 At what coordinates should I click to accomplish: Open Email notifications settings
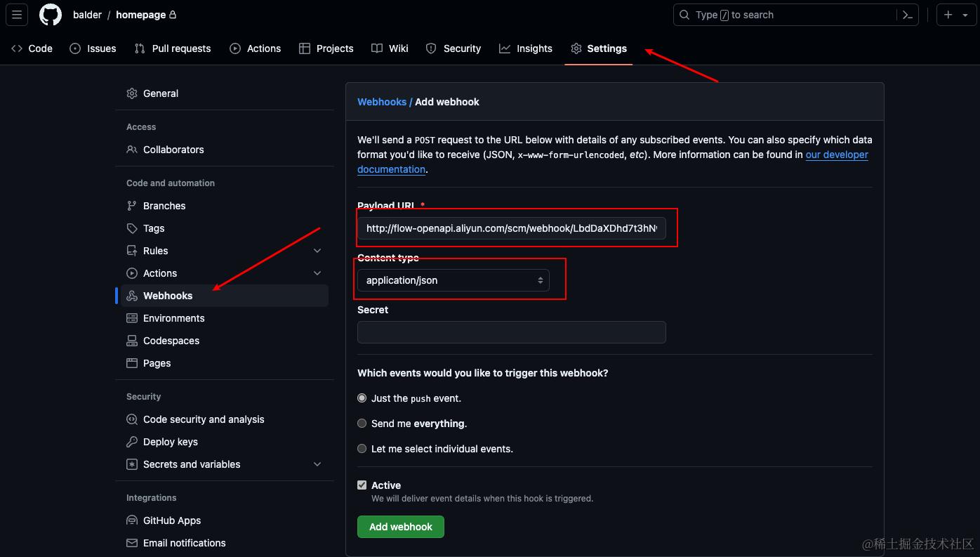(x=185, y=543)
